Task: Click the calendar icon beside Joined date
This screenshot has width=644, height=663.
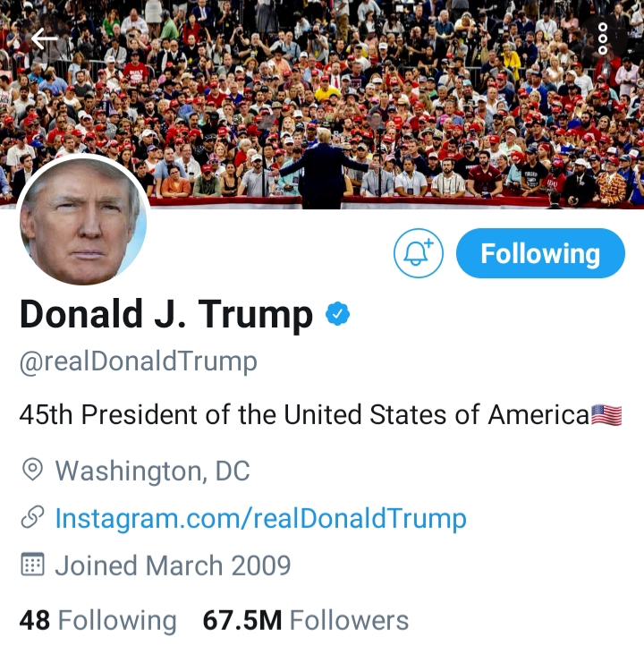Action: pos(32,565)
